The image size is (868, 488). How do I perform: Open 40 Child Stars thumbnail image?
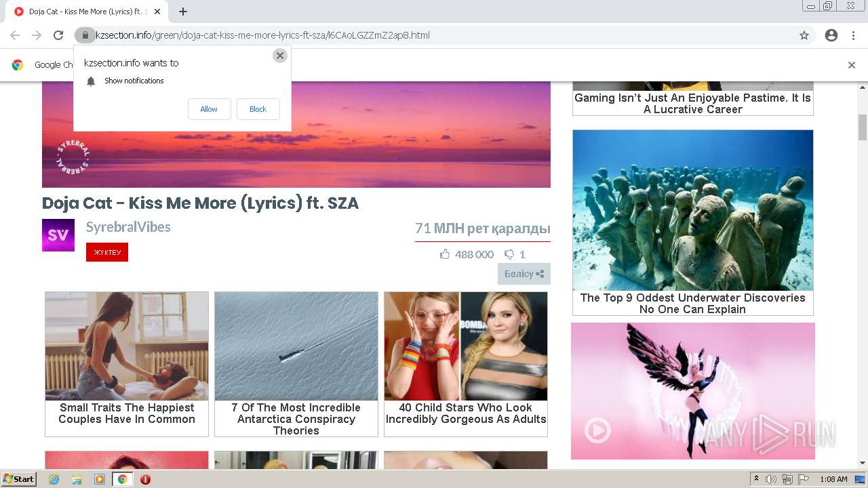point(466,346)
